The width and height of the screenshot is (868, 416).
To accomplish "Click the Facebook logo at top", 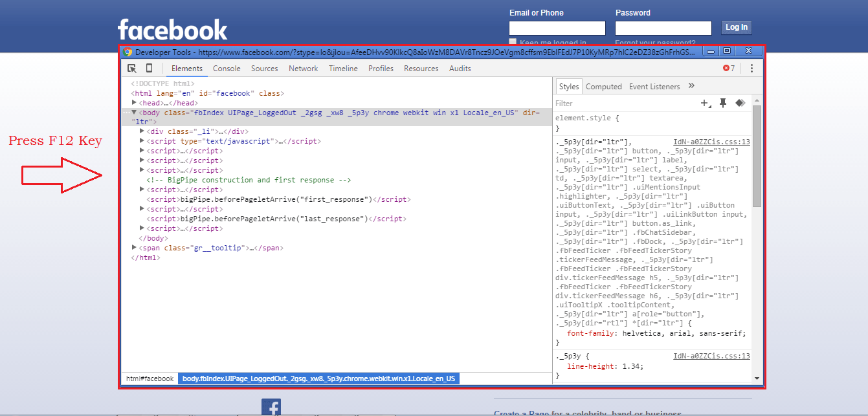I will pos(172,30).
